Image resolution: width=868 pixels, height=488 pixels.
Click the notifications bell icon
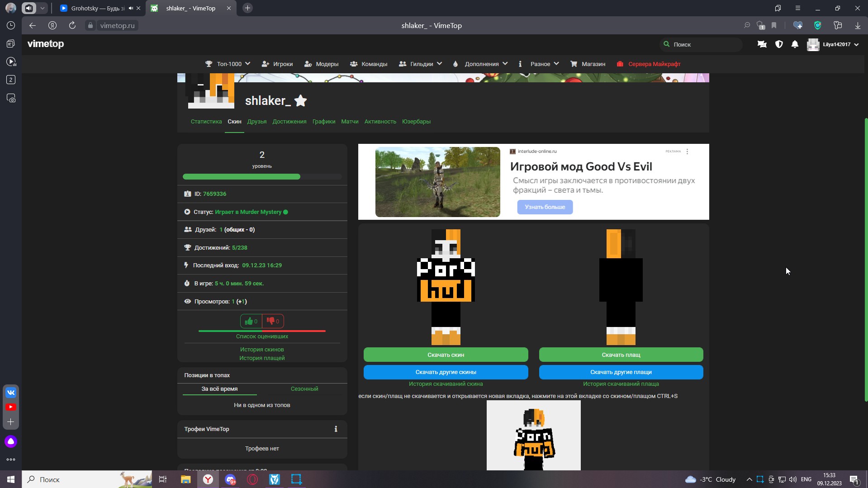(795, 44)
